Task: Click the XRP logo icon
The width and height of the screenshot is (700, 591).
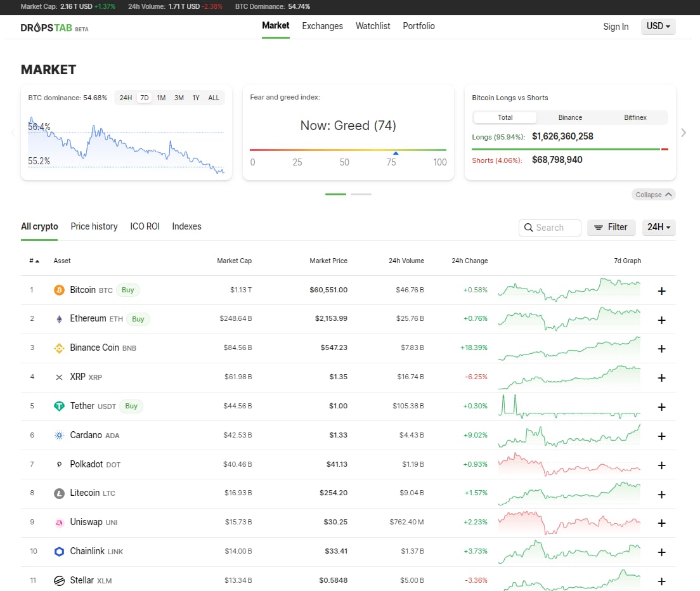Action: click(x=59, y=377)
